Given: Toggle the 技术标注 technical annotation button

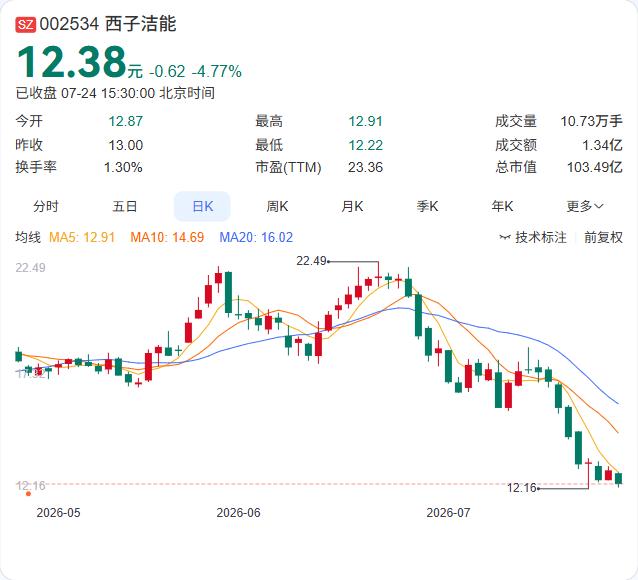Looking at the screenshot, I should pyautogui.click(x=533, y=237).
